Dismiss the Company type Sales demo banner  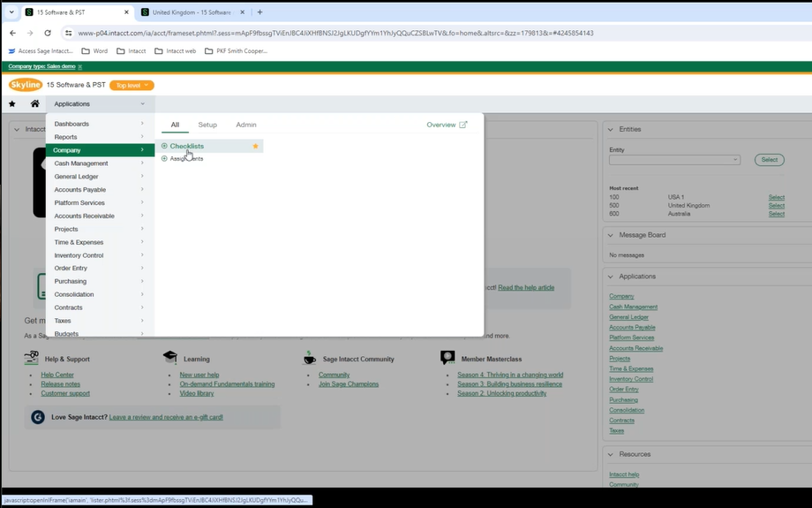[x=79, y=66]
